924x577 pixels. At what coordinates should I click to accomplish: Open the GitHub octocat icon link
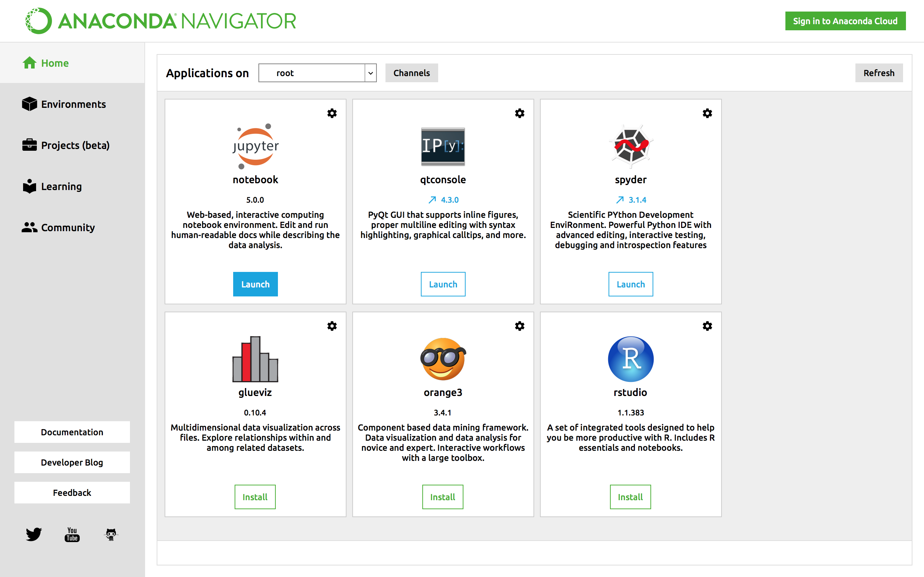click(111, 534)
